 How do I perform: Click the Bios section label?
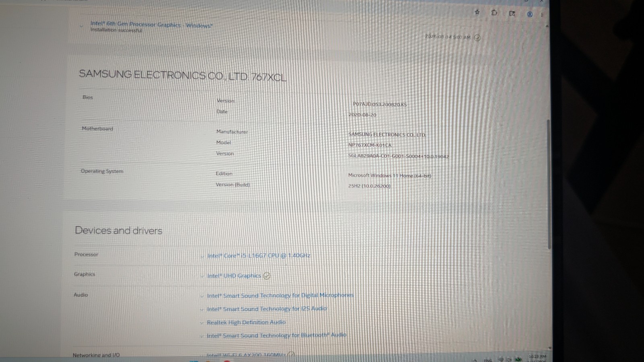pyautogui.click(x=87, y=97)
